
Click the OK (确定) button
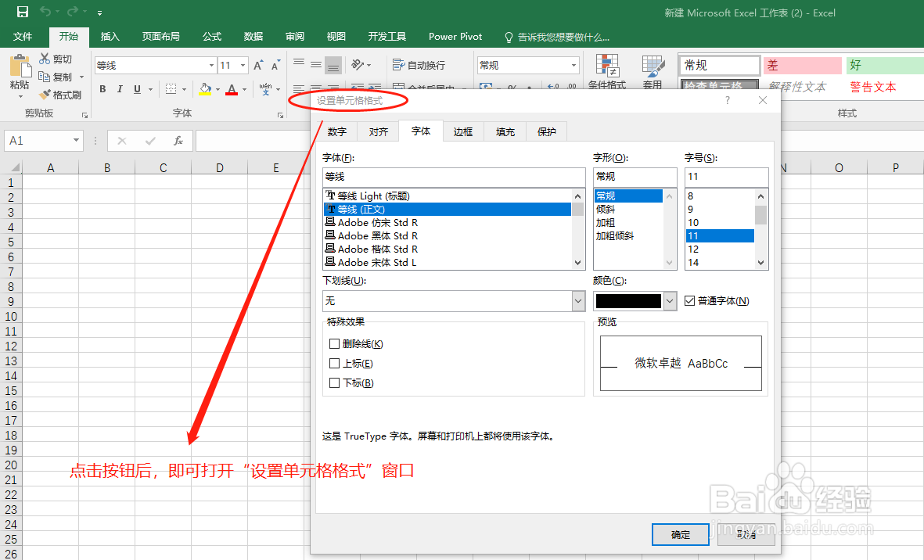click(681, 535)
